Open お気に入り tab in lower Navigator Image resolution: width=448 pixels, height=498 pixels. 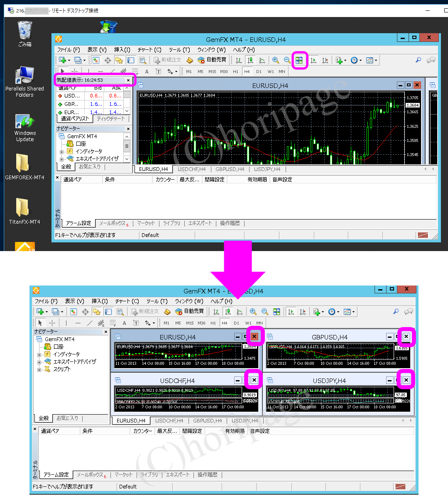click(67, 418)
